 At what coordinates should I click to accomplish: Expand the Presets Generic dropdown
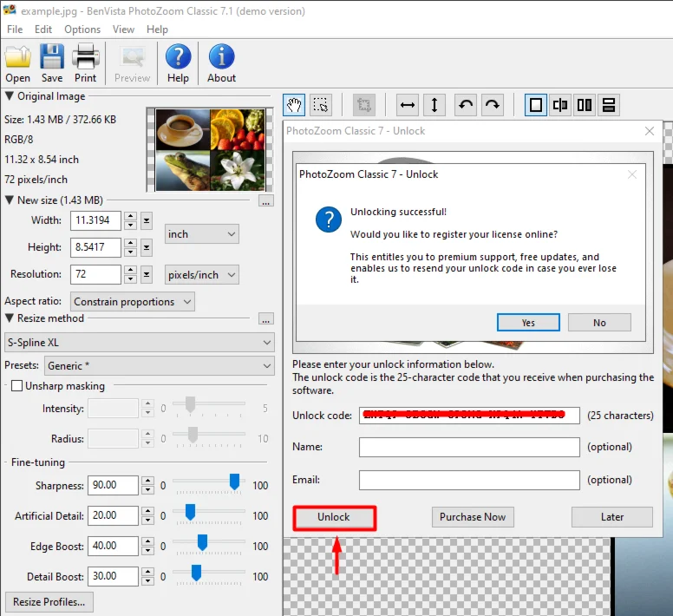point(159,366)
